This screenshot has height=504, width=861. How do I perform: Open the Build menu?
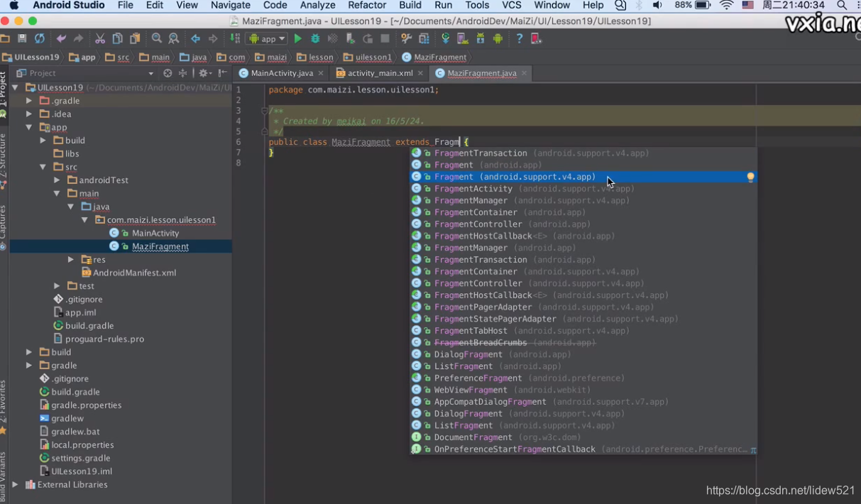click(x=410, y=6)
